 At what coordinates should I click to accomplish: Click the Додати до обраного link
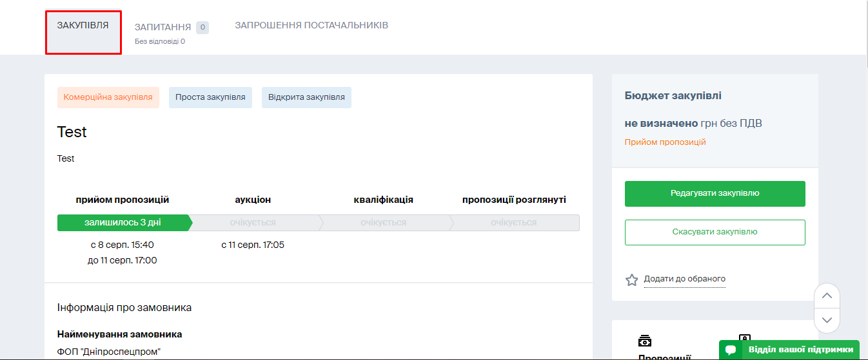click(x=684, y=279)
